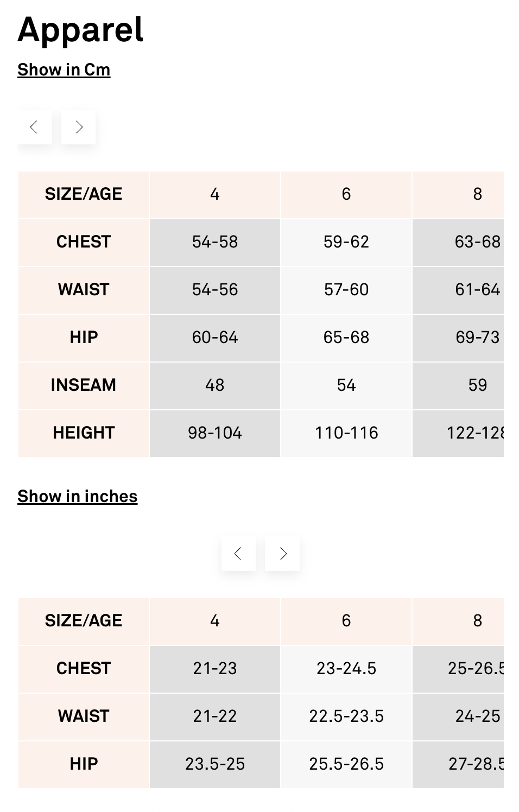
Task: Click the 65-68 hip cell
Action: pos(346,338)
